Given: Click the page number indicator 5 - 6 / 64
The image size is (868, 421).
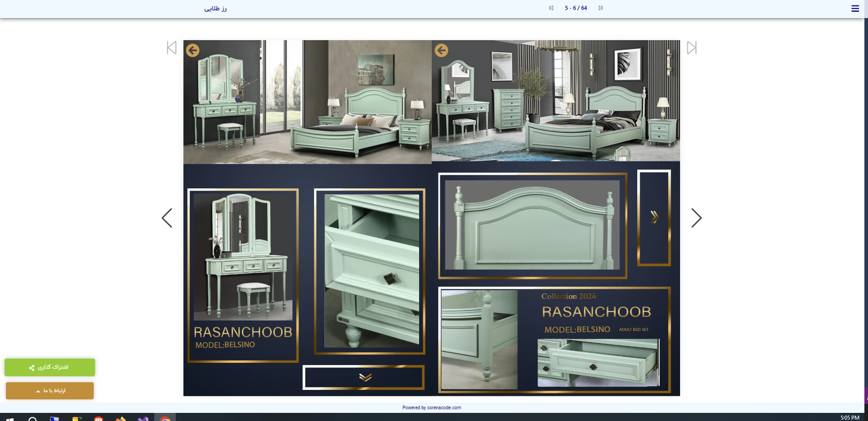Looking at the screenshot, I should coord(576,8).
